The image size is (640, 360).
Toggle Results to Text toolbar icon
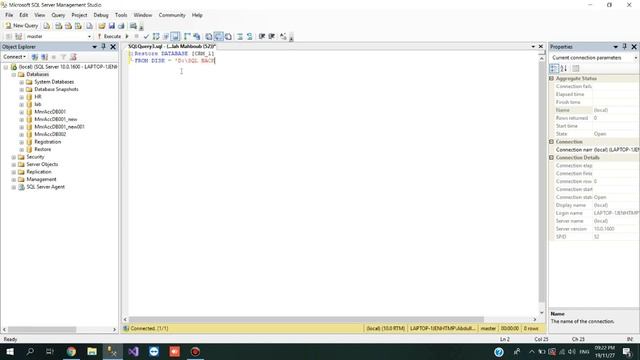(x=209, y=36)
